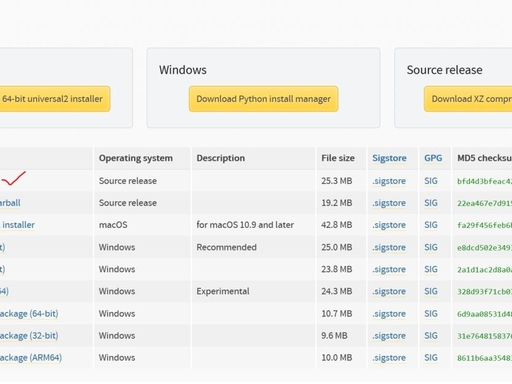Open .sigstore link in the 23.8 MB row
Image resolution: width=512 pixels, height=384 pixels.
point(389,269)
